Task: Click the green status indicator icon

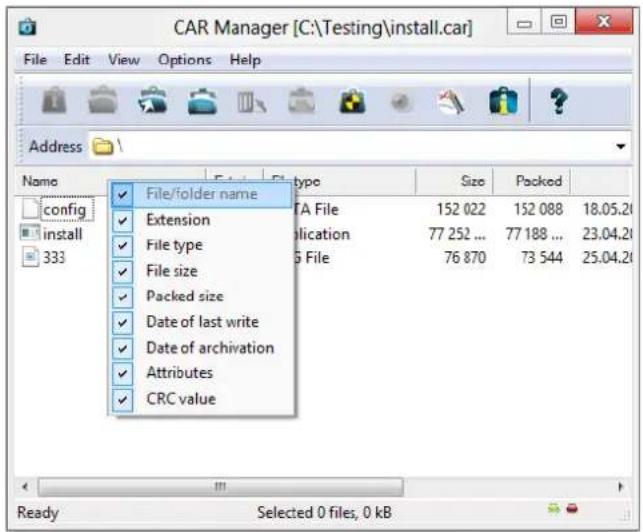Action: pos(554,509)
